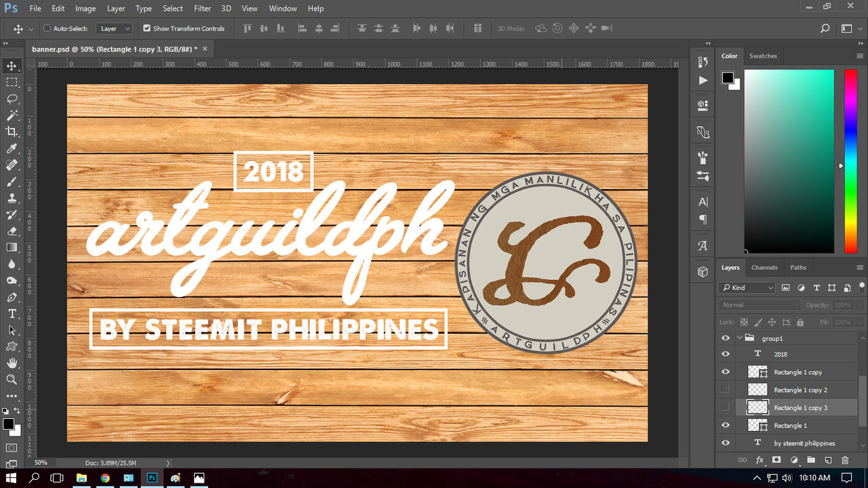868x488 pixels.
Task: Enable the Auto-Select checkbox
Action: (47, 28)
